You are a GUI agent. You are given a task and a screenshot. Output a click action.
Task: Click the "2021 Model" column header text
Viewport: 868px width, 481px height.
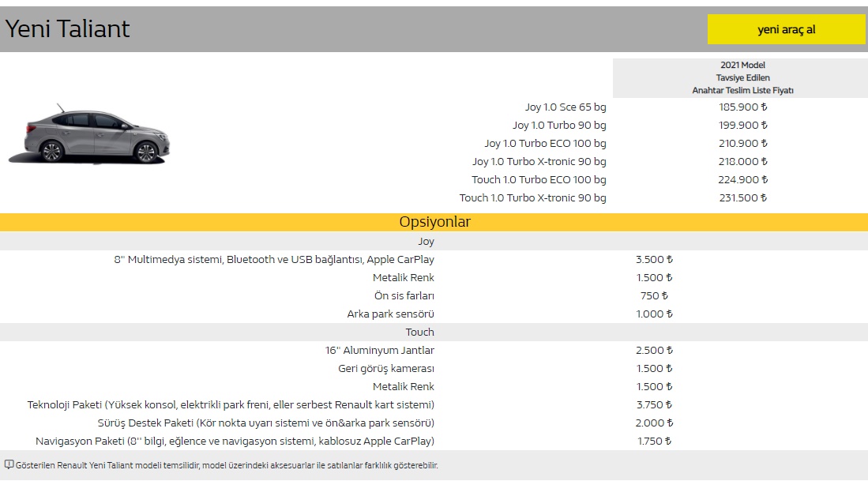coord(743,66)
